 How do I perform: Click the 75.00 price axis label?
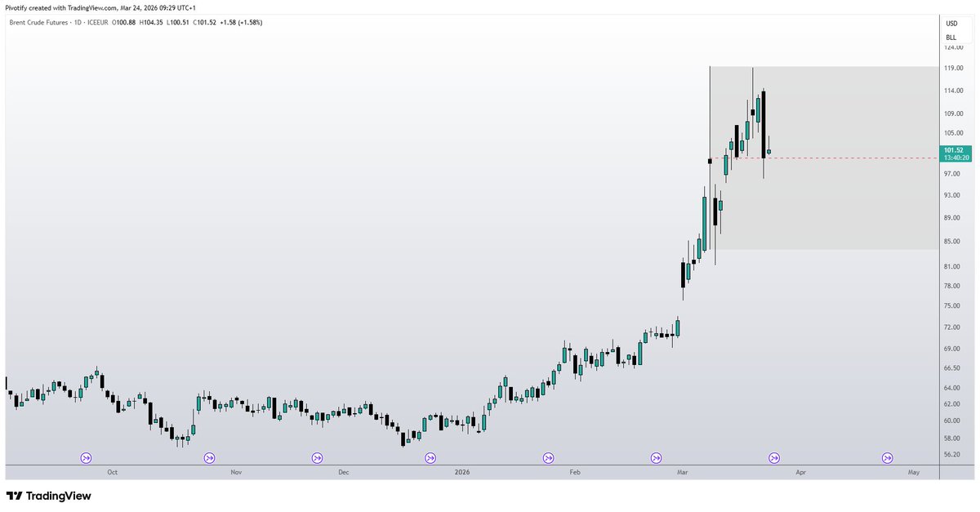pyautogui.click(x=952, y=306)
